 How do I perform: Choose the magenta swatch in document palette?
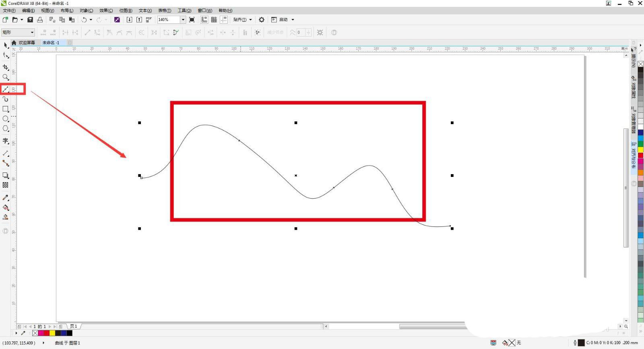41,333
